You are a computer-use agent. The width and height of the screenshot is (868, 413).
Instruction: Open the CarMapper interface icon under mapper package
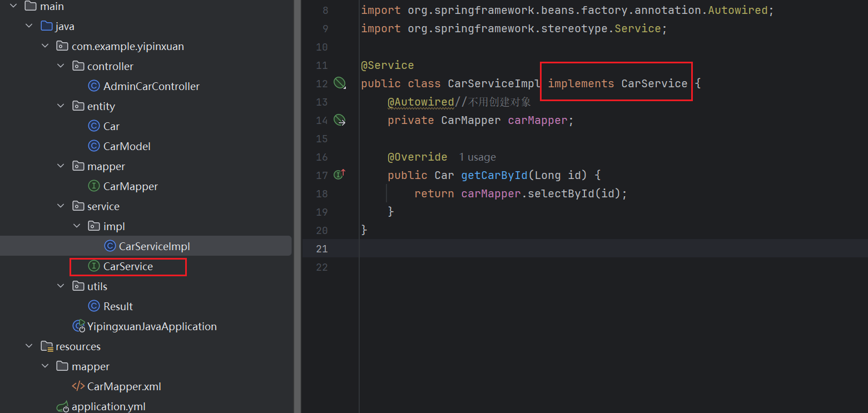pos(94,186)
